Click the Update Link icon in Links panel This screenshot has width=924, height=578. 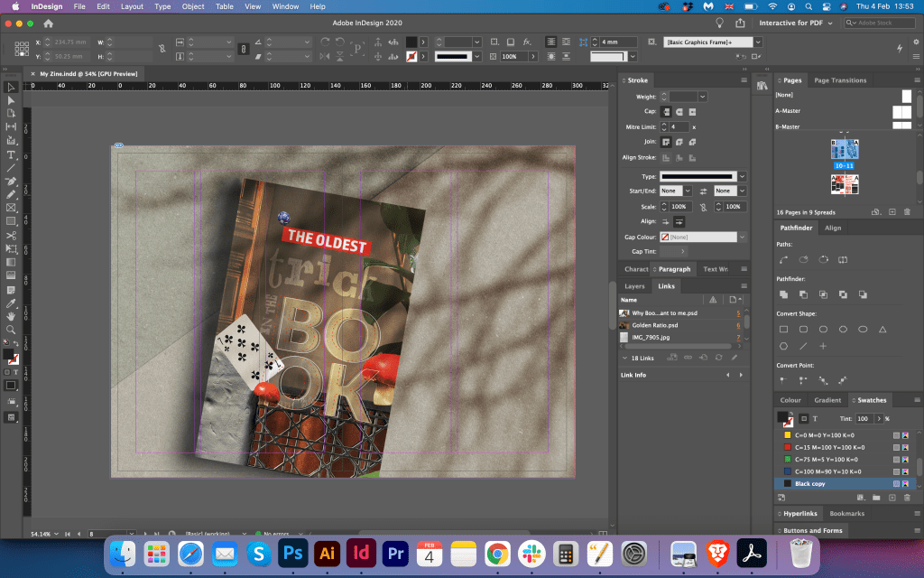tap(718, 357)
